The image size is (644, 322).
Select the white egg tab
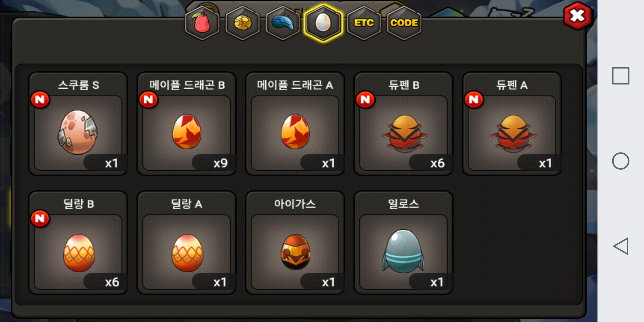click(323, 23)
